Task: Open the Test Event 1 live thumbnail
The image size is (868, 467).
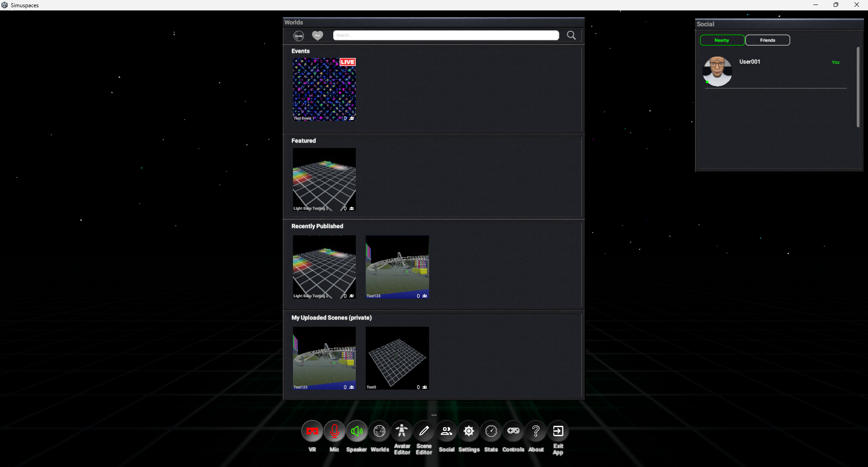Action: click(x=324, y=89)
